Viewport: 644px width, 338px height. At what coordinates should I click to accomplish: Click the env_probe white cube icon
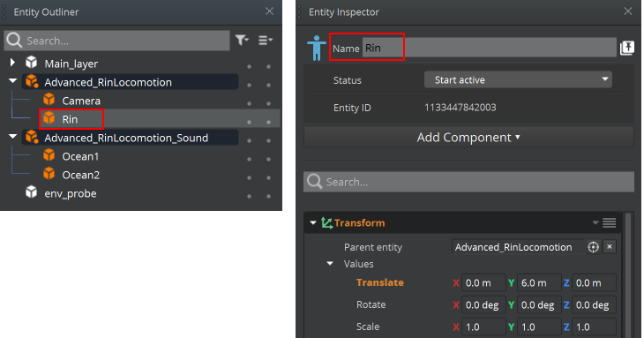[31, 192]
